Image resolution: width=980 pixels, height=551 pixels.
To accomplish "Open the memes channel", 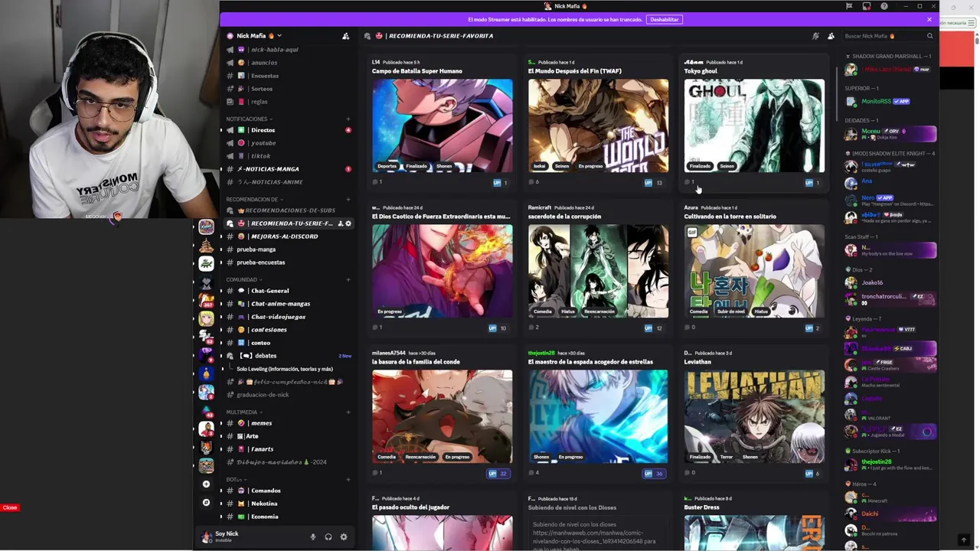I will click(287, 423).
